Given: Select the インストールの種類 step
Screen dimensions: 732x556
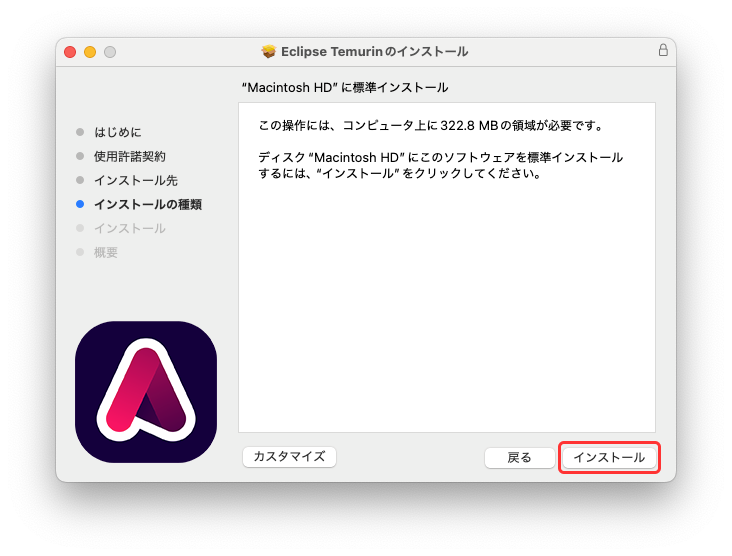Looking at the screenshot, I should tap(148, 204).
